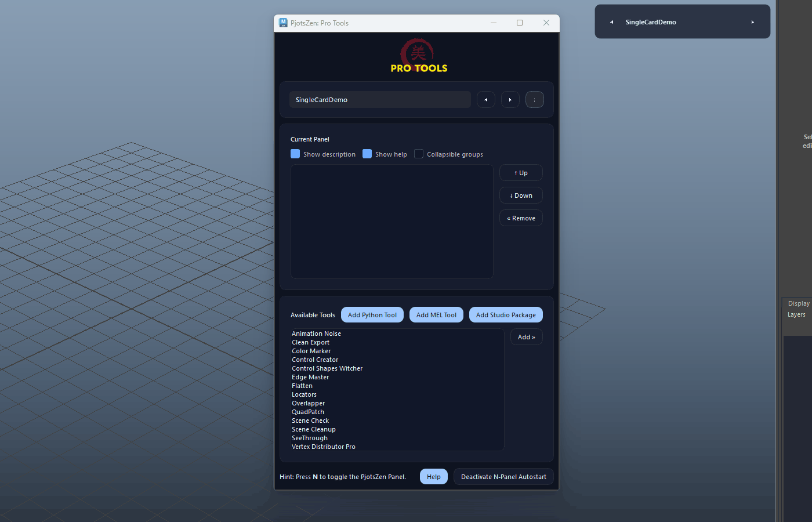This screenshot has width=812, height=522.
Task: Select Clean Export in Available Tools
Action: click(310, 342)
